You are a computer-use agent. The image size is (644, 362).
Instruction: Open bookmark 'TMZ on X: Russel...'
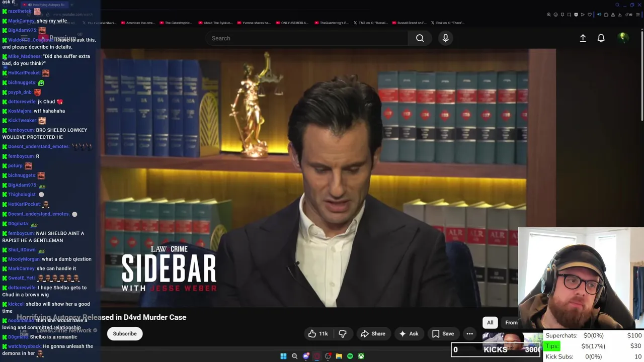(370, 23)
